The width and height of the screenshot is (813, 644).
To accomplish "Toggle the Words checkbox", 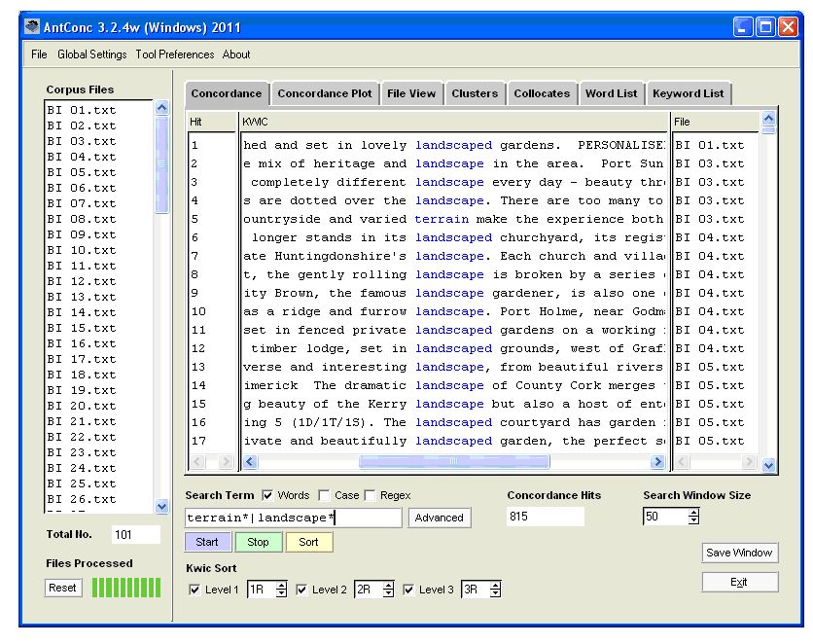I will click(x=267, y=496).
